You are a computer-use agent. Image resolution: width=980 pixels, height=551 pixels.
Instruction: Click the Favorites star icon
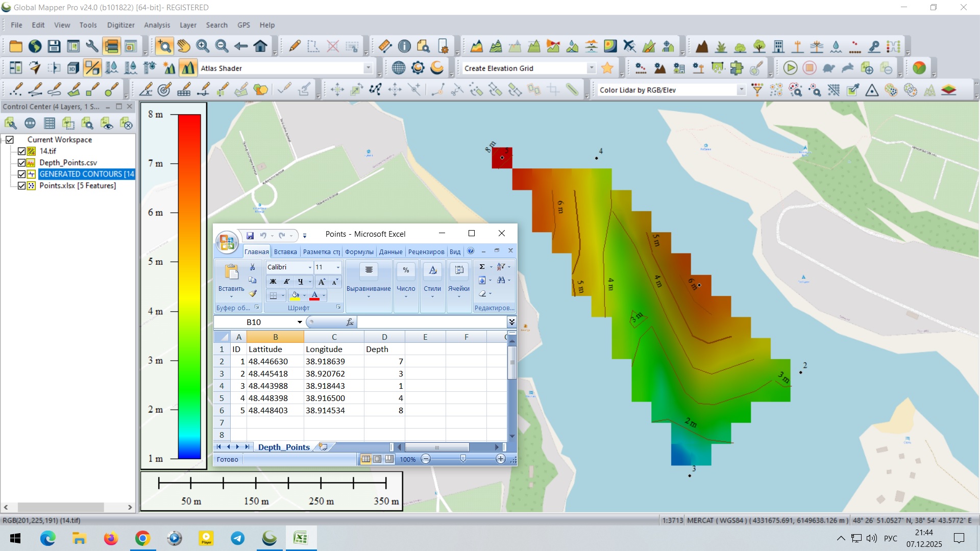coord(607,68)
